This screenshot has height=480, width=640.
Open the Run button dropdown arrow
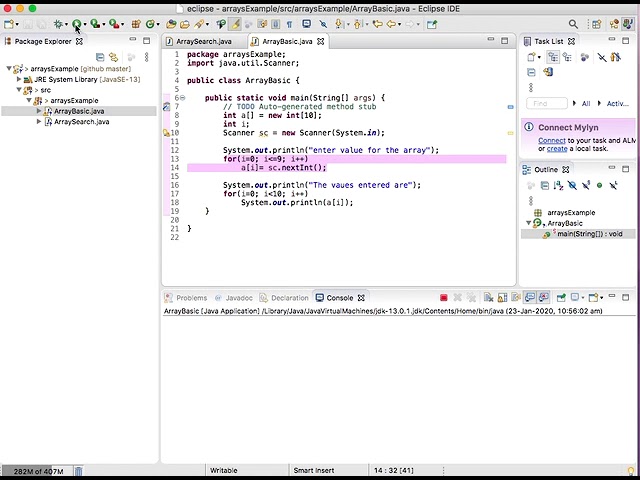click(85, 24)
